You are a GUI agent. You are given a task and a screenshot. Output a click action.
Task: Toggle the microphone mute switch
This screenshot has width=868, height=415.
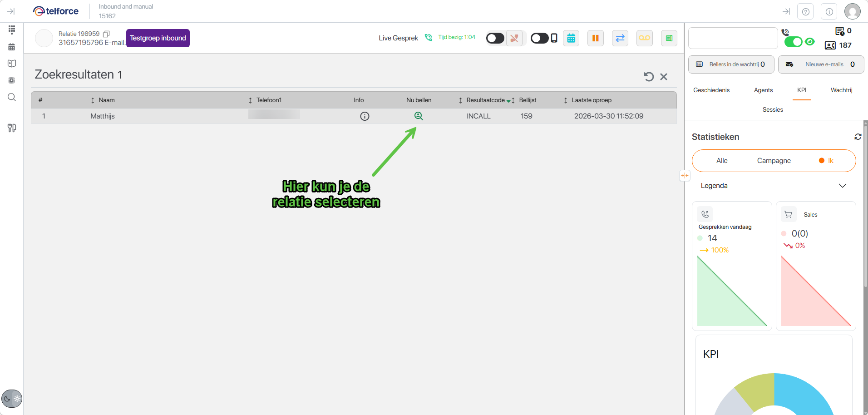pos(495,38)
